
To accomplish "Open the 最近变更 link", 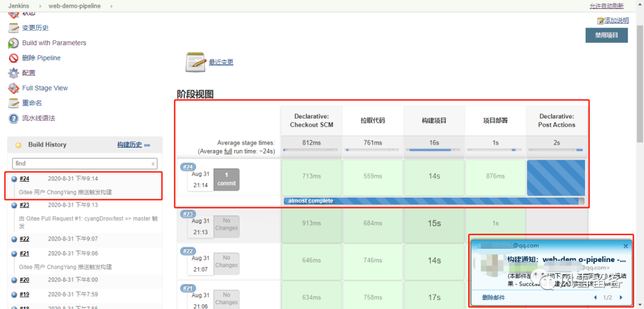I will [x=221, y=63].
